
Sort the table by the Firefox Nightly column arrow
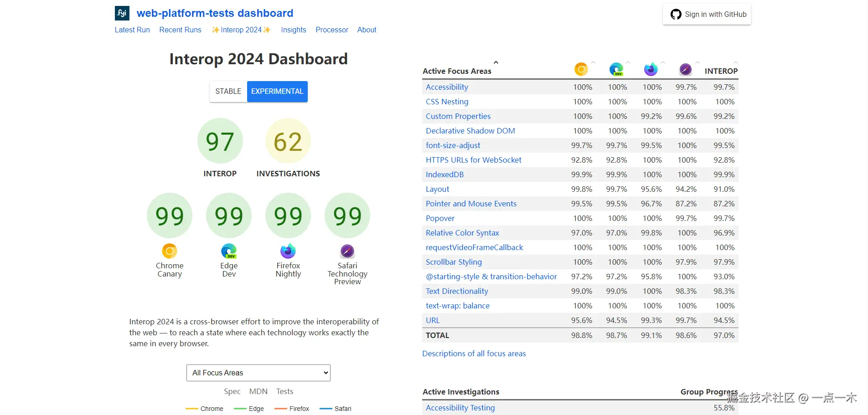663,62
